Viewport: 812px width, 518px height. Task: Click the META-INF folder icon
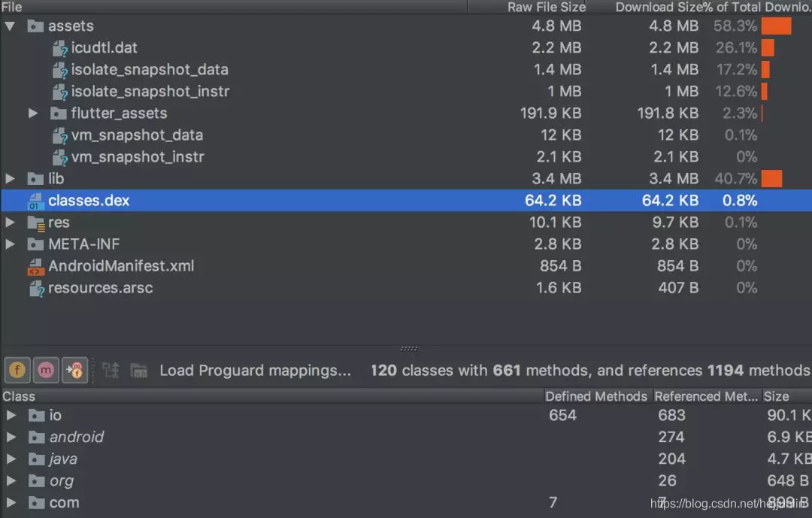(35, 244)
